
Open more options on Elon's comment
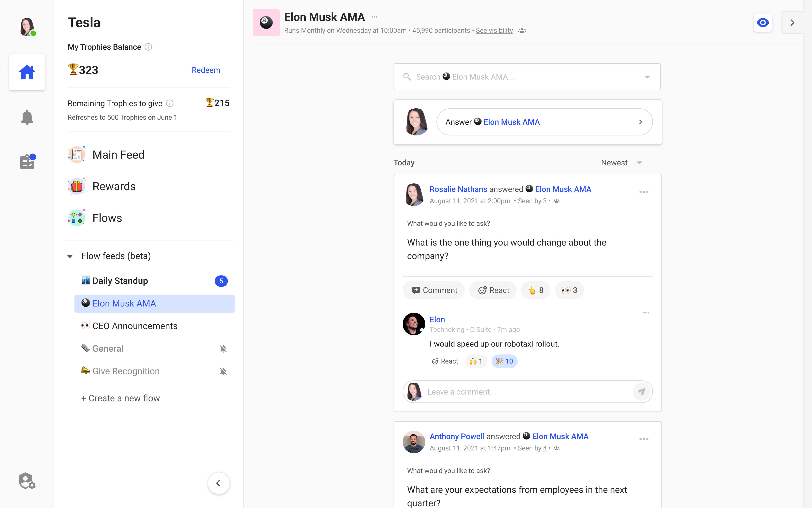tap(646, 313)
